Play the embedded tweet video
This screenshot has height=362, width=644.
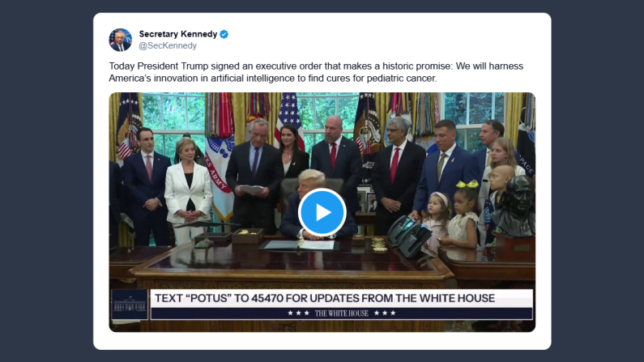322,212
